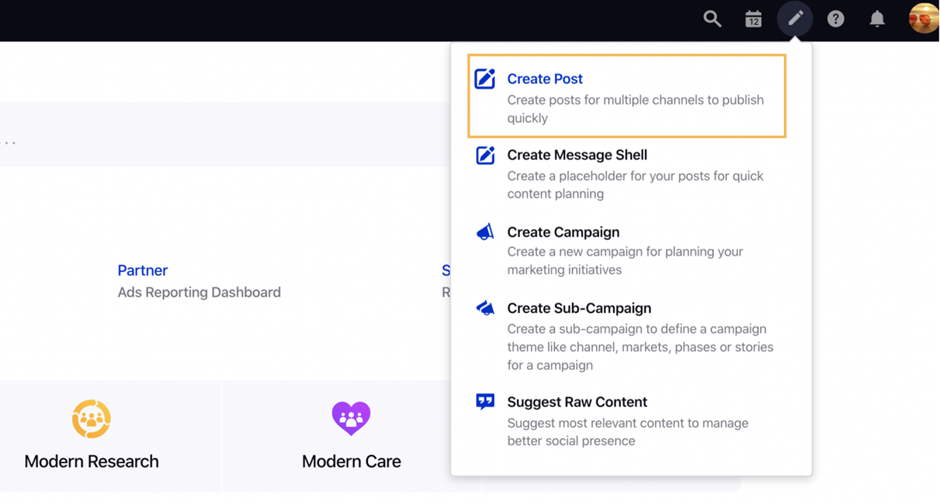Viewport: 940px width, 504px height.
Task: Select Create Campaign menu entry
Action: pos(563,232)
